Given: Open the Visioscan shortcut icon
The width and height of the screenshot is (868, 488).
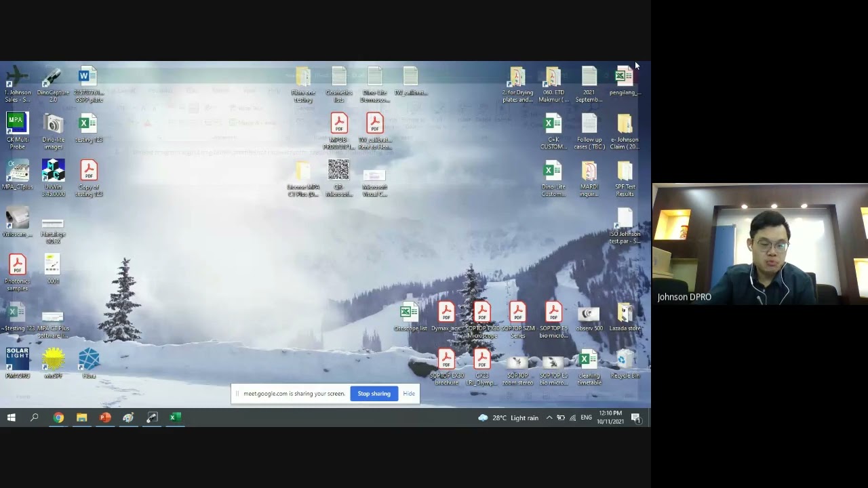Looking at the screenshot, I should tap(17, 222).
